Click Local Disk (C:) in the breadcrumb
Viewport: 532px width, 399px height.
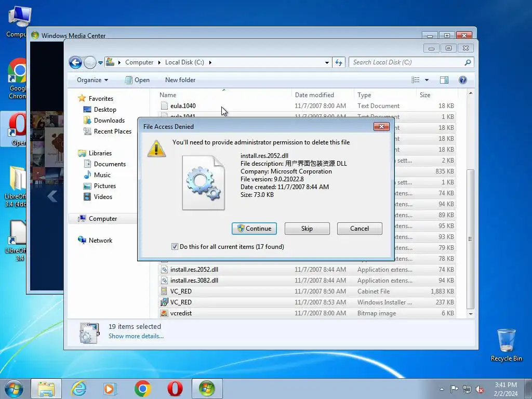coord(184,62)
